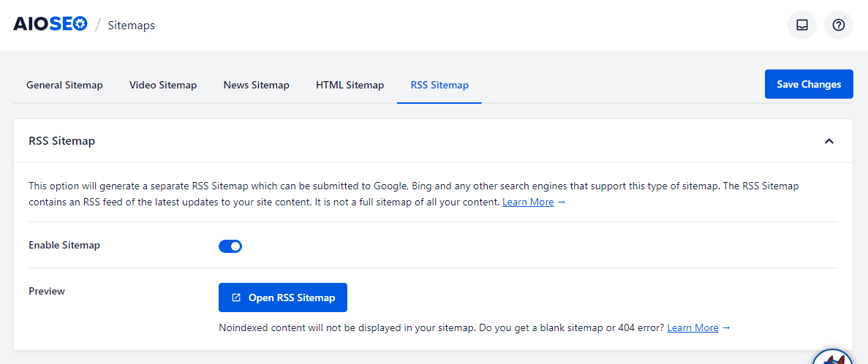
Task: Select the RSS Sitemap tab
Action: 439,86
